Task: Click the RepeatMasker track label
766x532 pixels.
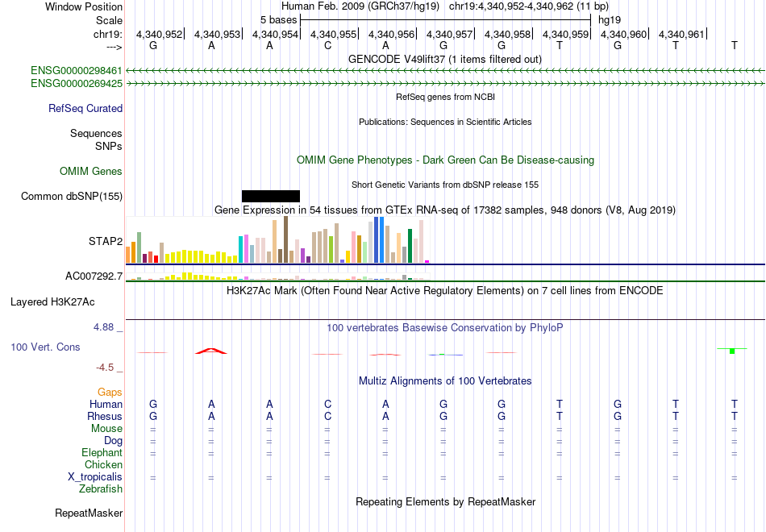Action: click(89, 513)
